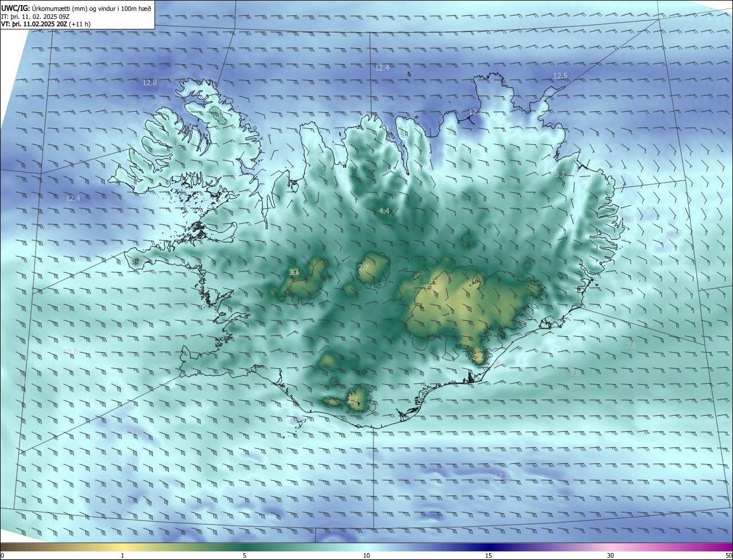Click the 2.7 value on Hofsjökull glacier
733x560 pixels.
(364, 267)
